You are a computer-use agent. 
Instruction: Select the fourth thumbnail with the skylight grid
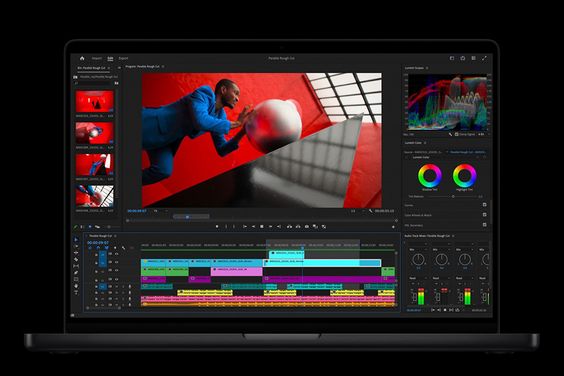(x=94, y=196)
